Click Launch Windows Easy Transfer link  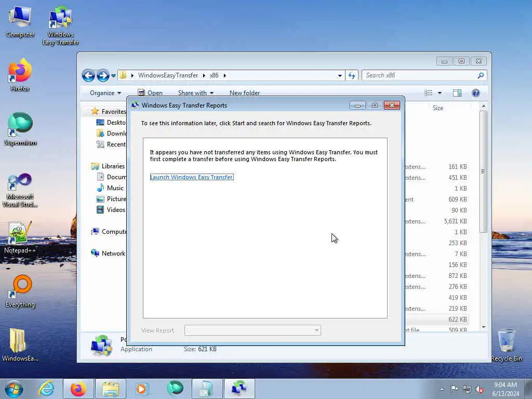(x=192, y=177)
